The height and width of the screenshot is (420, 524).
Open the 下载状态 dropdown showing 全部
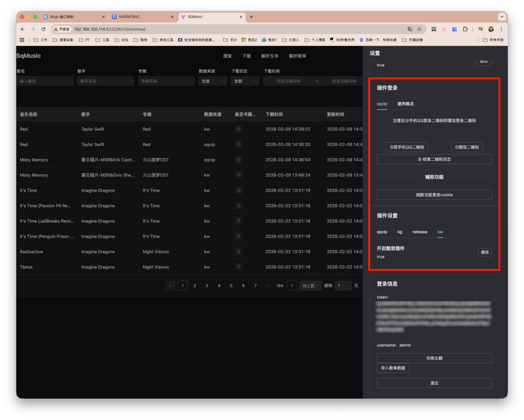coord(245,81)
